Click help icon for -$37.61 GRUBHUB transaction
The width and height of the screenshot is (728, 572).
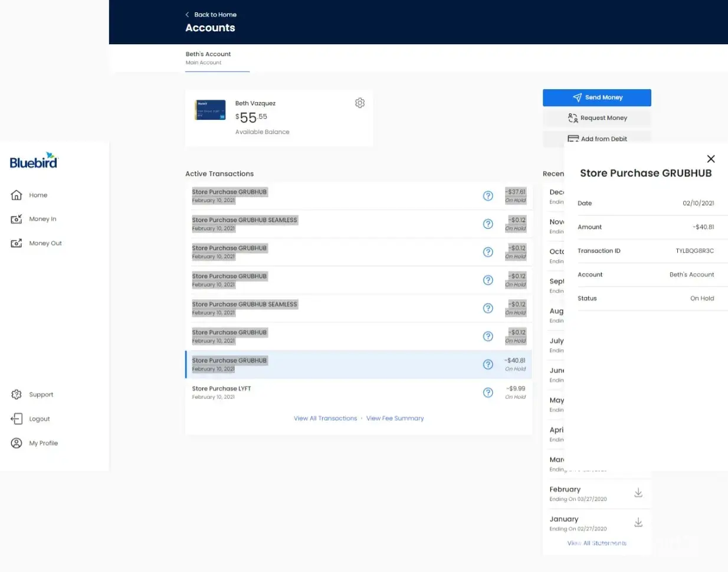click(x=488, y=196)
